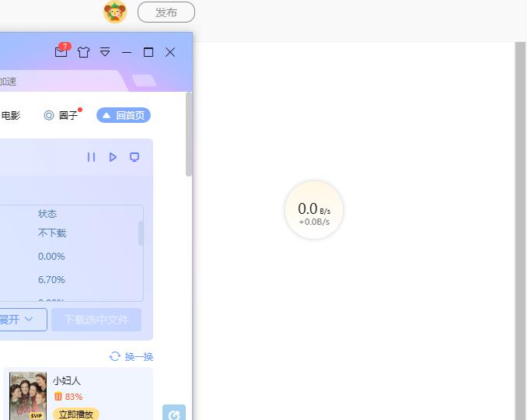Screen dimensions: 527x420
Task: Open the message inbox with 7 badge
Action: click(61, 52)
